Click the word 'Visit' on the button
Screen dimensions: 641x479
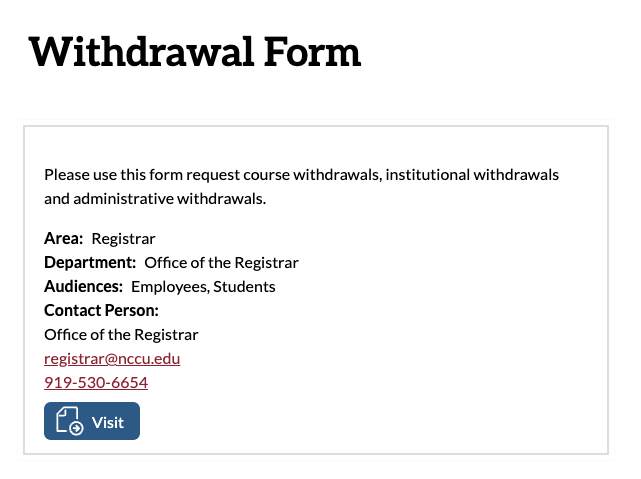pos(108,423)
